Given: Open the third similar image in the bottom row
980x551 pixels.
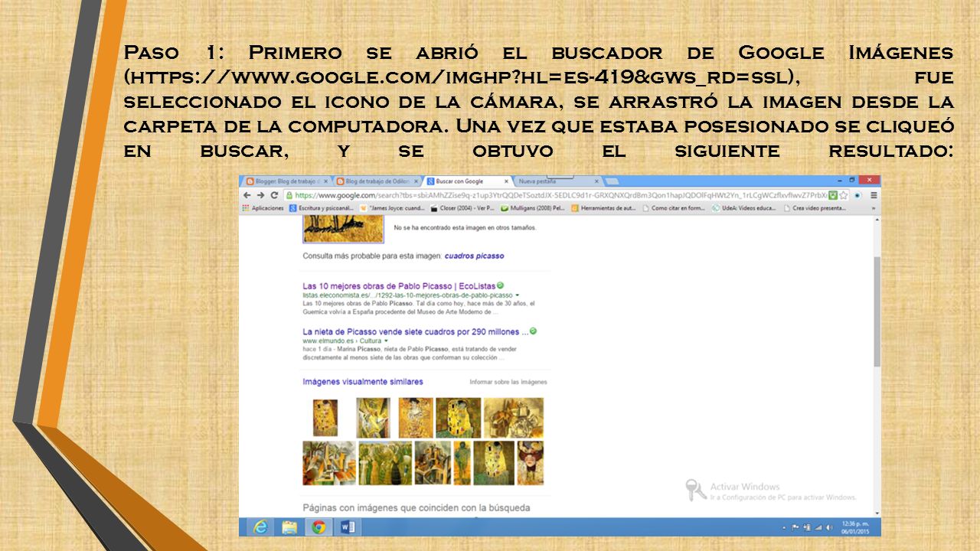Looking at the screenshot, I should (433, 463).
